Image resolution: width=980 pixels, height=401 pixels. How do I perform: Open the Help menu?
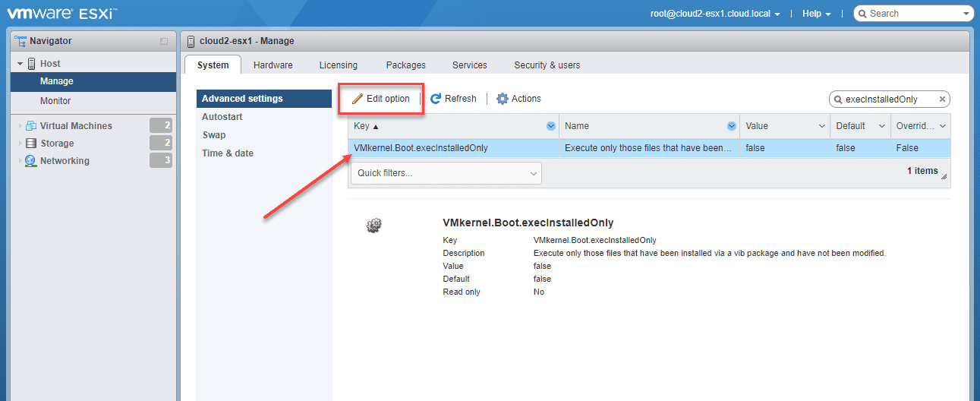817,14
